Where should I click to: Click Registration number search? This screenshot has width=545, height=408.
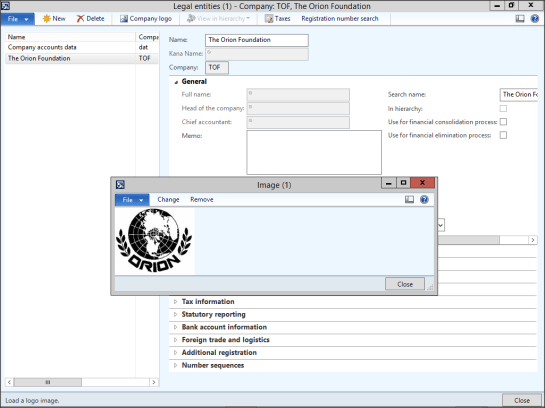click(x=340, y=19)
